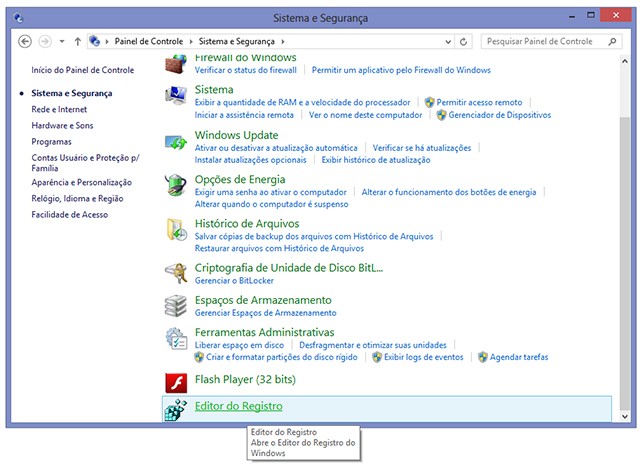Click the Sistema computer icon
This screenshot has width=640, height=468.
point(176,97)
